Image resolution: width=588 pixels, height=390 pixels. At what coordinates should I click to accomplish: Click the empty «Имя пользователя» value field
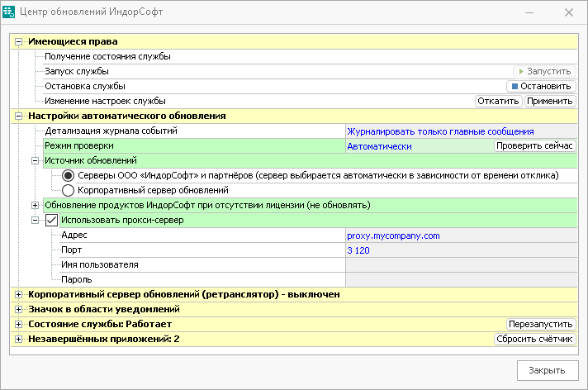pyautogui.click(x=461, y=265)
